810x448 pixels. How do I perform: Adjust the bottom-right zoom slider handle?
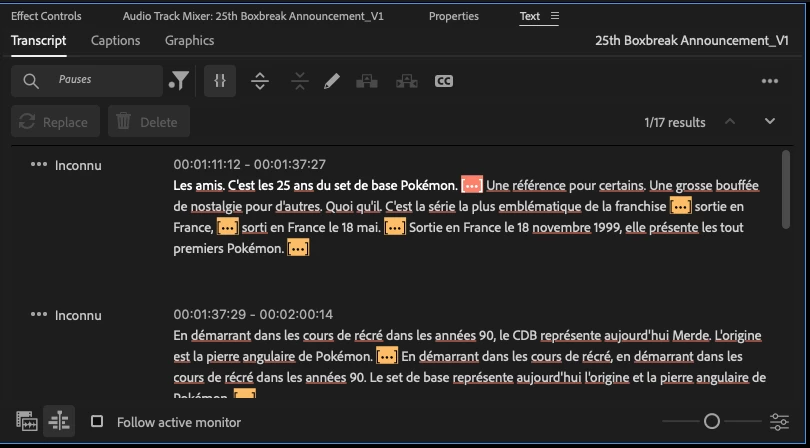(x=712, y=422)
